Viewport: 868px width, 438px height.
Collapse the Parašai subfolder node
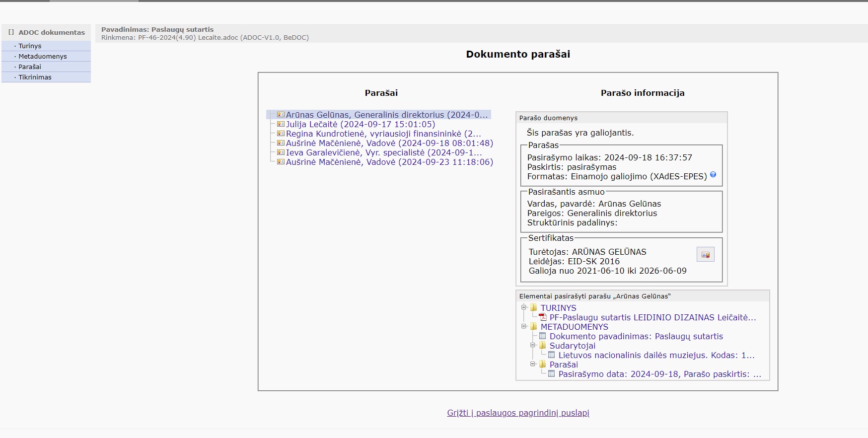coord(532,364)
